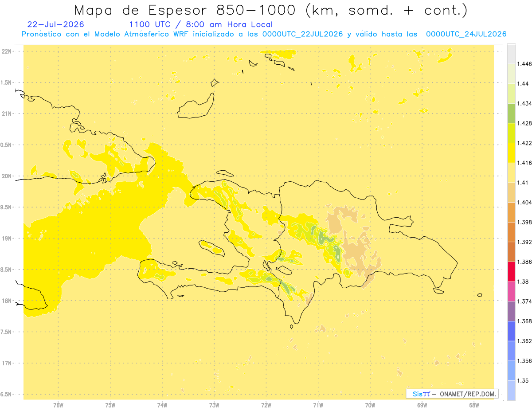The width and height of the screenshot is (532, 411).
Task: Click the '74W' longitude label
Action: 162,405
